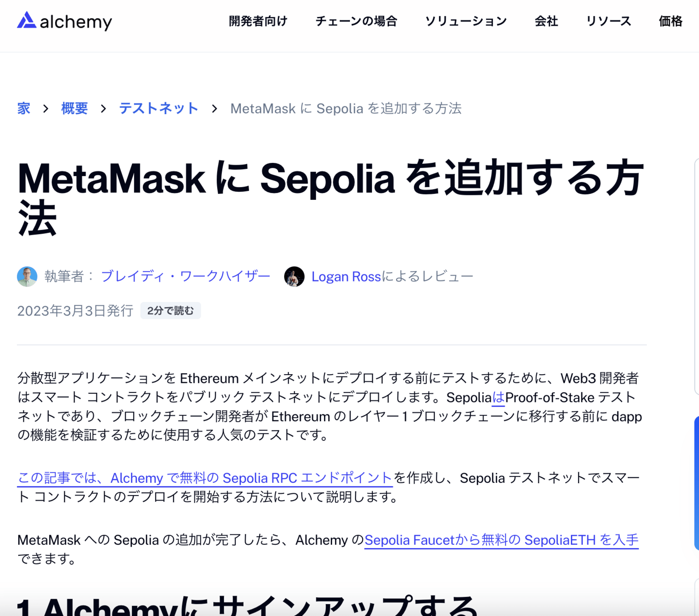Click the breadcrumb chevron after 家
Screen dimensions: 699x616
coord(46,109)
